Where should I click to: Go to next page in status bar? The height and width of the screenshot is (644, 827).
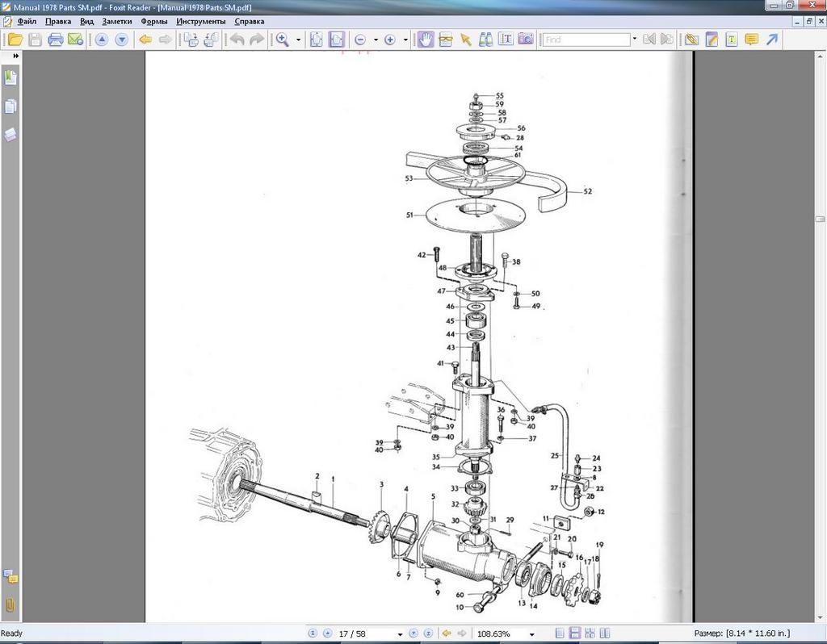pyautogui.click(x=413, y=634)
